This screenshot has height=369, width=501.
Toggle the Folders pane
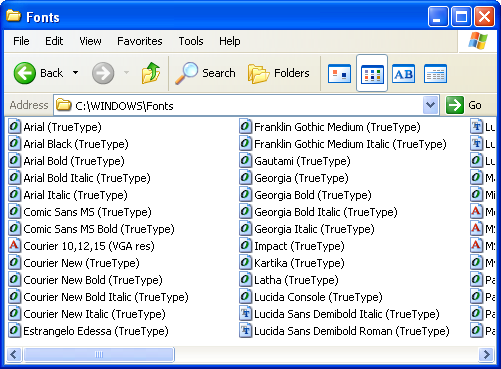279,73
